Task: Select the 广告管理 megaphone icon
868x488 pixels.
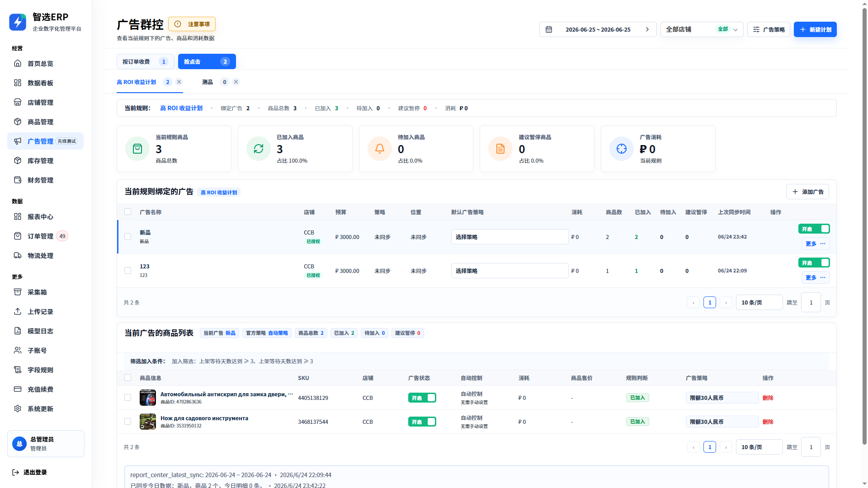Action: (18, 141)
